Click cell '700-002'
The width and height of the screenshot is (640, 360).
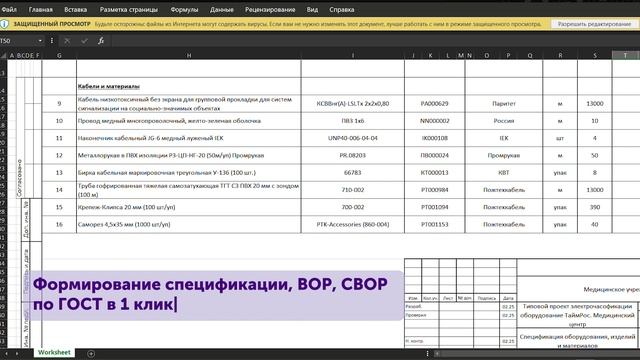(353, 207)
